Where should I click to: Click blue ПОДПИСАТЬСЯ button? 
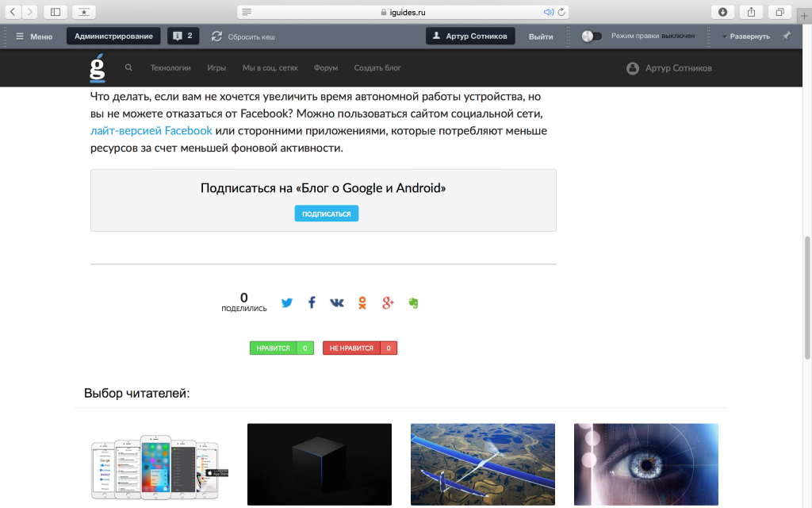tap(326, 214)
